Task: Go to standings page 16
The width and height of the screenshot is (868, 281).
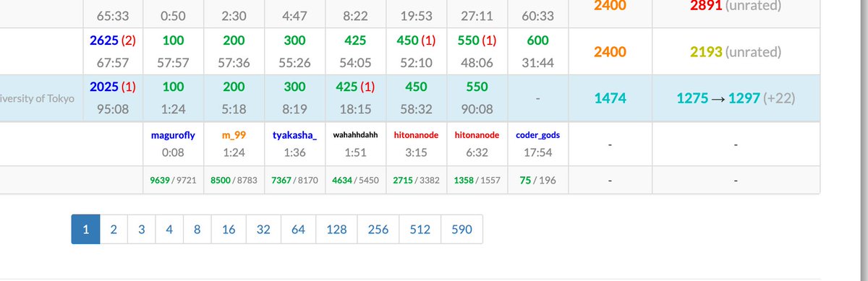Action: tap(229, 230)
